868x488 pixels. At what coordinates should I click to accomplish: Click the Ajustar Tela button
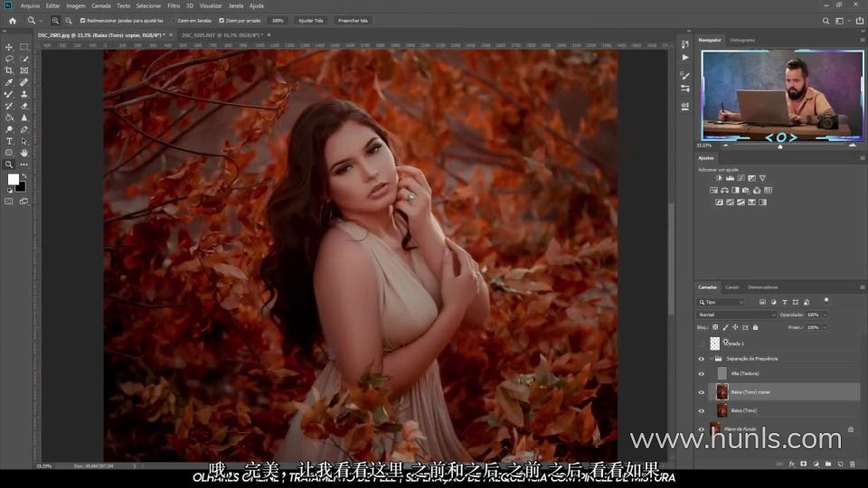point(310,21)
